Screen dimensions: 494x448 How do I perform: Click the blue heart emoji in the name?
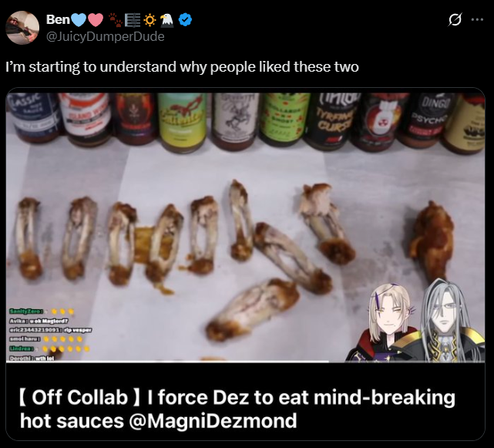click(79, 20)
